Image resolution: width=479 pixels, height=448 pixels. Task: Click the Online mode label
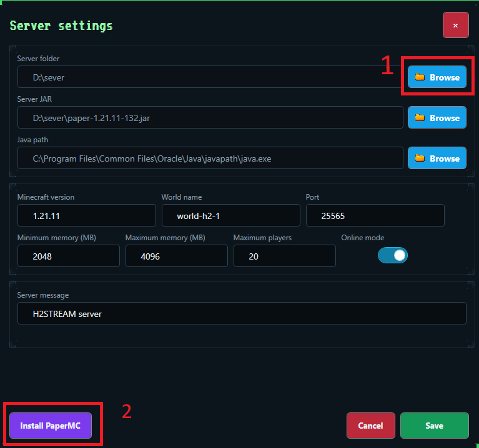pos(363,238)
